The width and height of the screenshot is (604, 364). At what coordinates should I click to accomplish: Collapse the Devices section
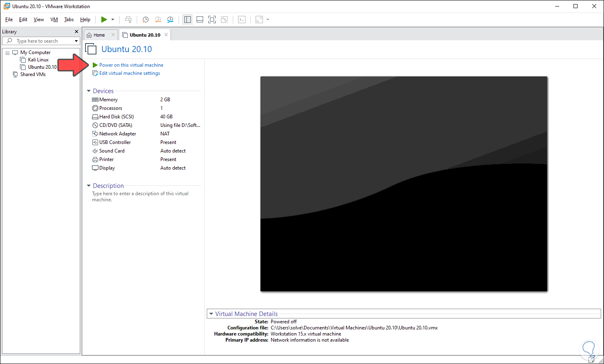tap(89, 91)
